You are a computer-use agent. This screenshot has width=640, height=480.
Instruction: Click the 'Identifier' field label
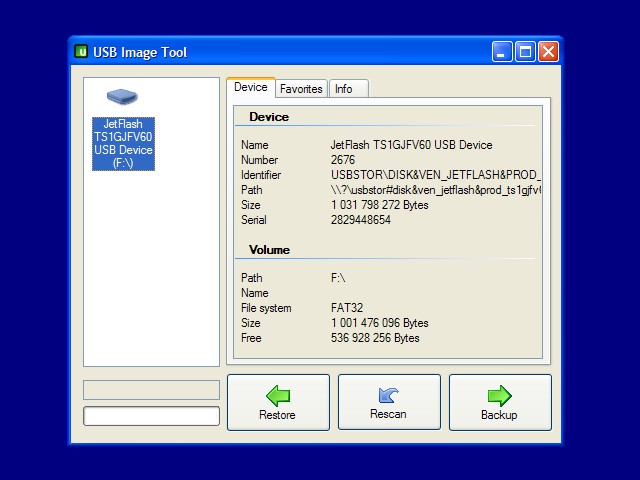[261, 175]
